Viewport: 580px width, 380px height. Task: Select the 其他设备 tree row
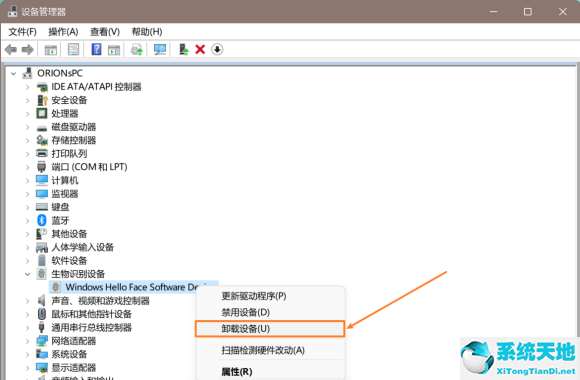[69, 234]
